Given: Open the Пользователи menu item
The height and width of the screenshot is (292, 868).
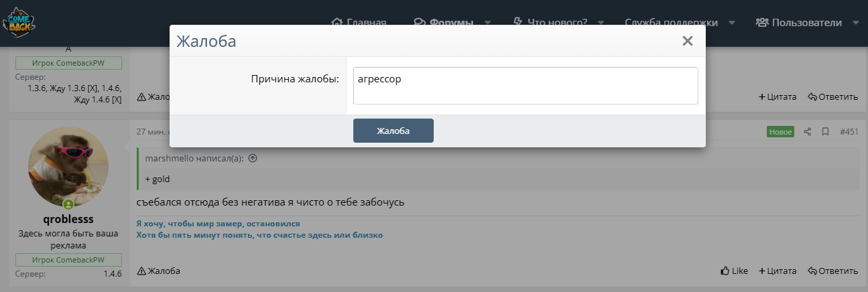Looking at the screenshot, I should pos(798,23).
